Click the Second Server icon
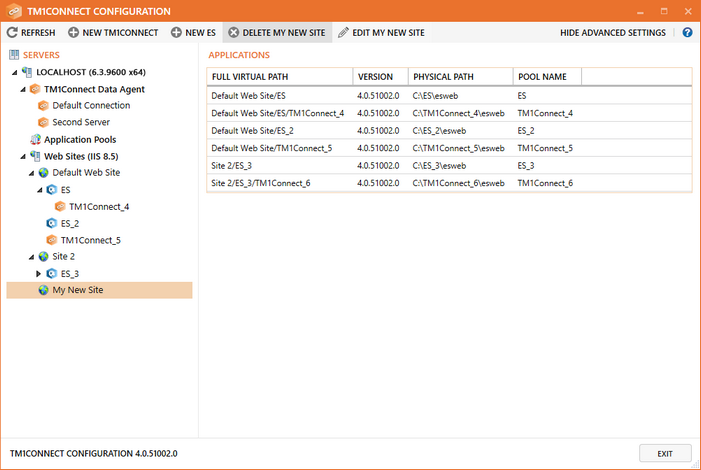 (x=43, y=122)
